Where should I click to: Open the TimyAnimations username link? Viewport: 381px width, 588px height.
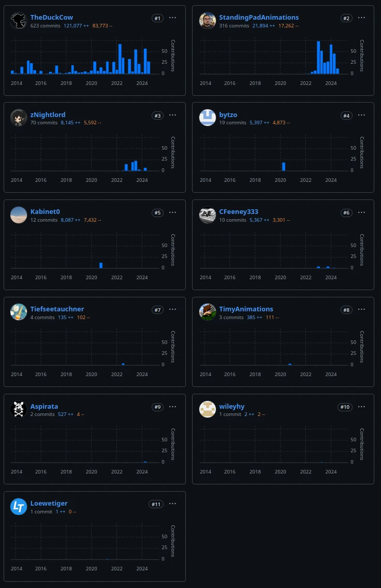(246, 309)
